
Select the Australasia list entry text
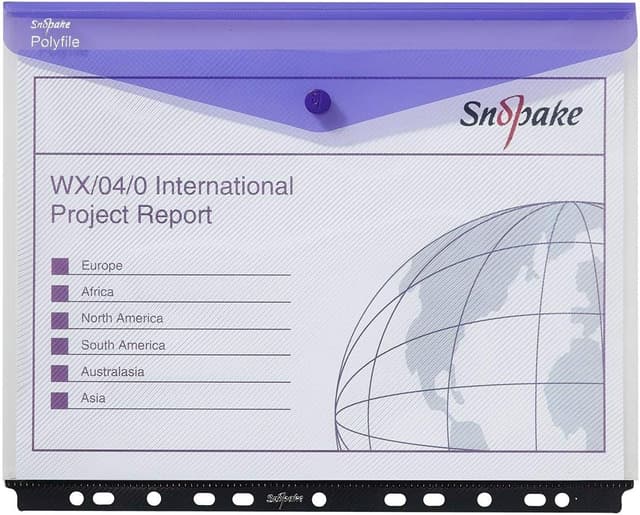tap(112, 371)
